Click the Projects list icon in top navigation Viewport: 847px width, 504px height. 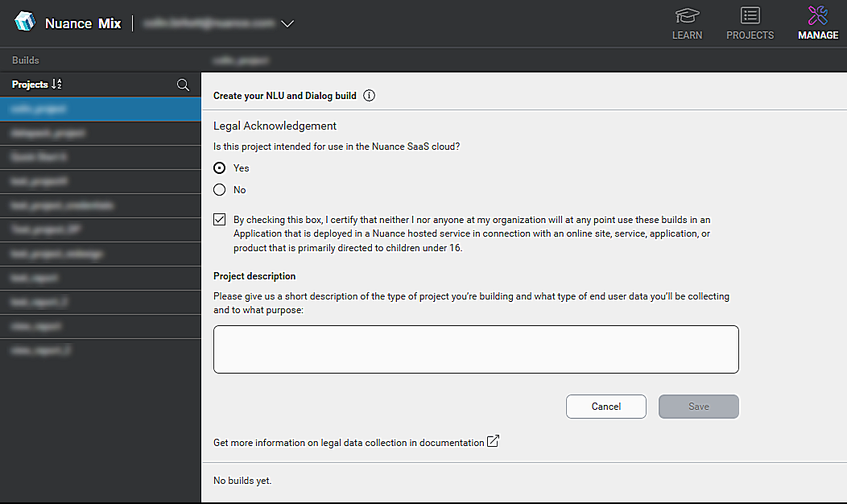(x=750, y=16)
